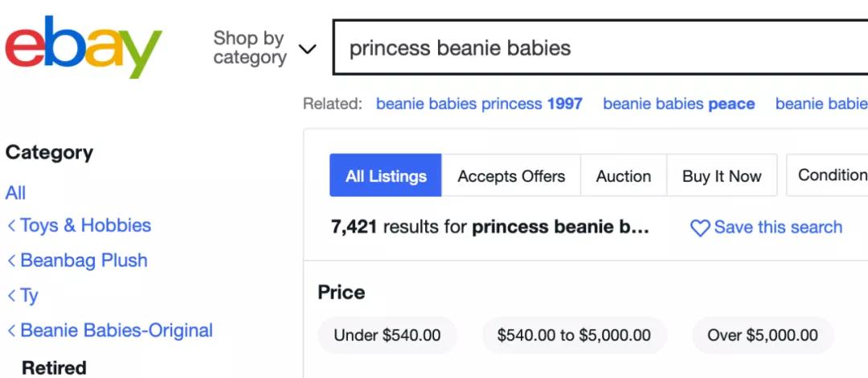Switch to the Accepts Offers tab
Screen dimensions: 868x378
[x=511, y=176]
